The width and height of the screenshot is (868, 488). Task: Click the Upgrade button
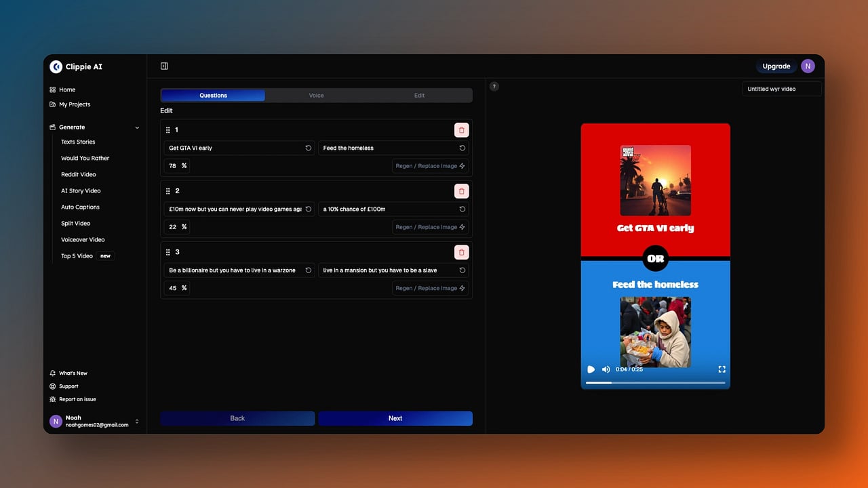[776, 66]
